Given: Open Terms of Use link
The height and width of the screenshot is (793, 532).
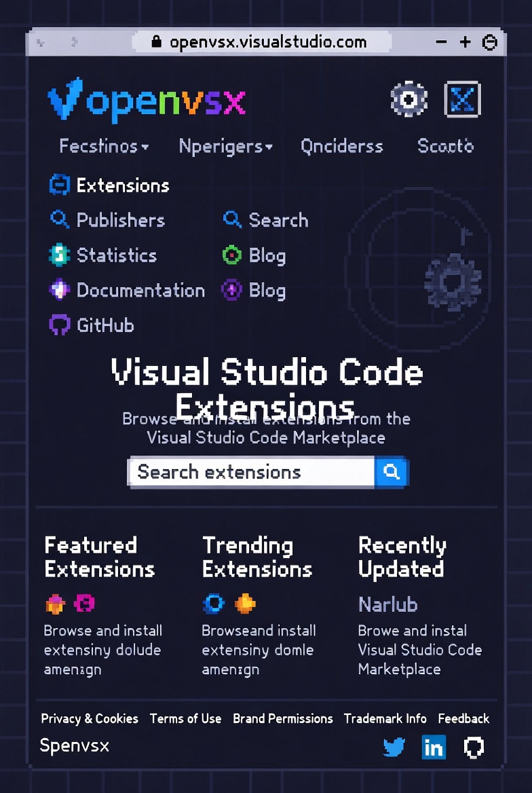Looking at the screenshot, I should (186, 718).
